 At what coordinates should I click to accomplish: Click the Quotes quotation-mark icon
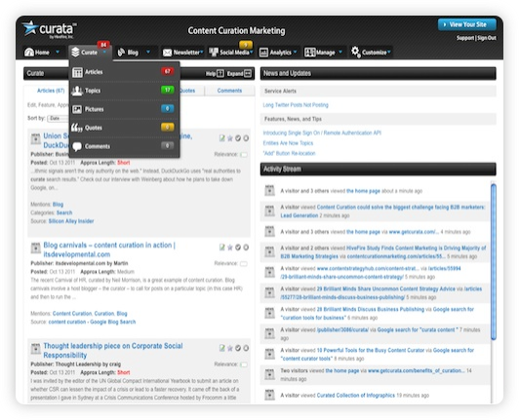(x=77, y=128)
